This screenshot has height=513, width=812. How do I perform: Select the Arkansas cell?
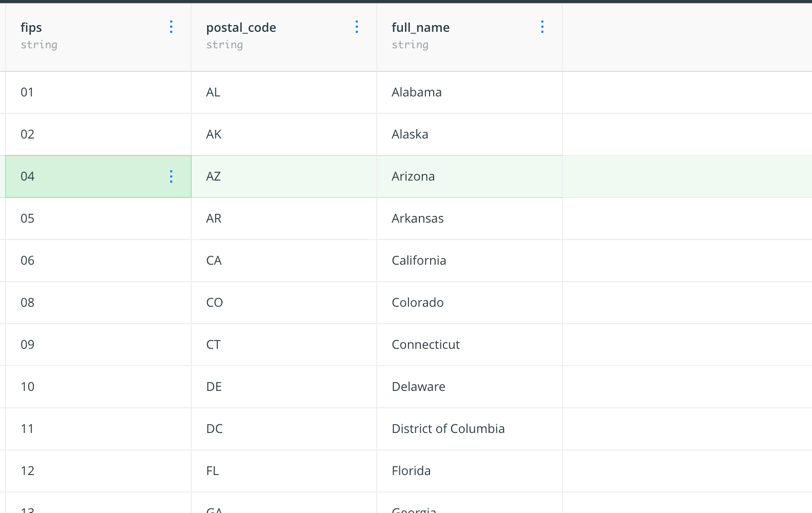(x=470, y=219)
